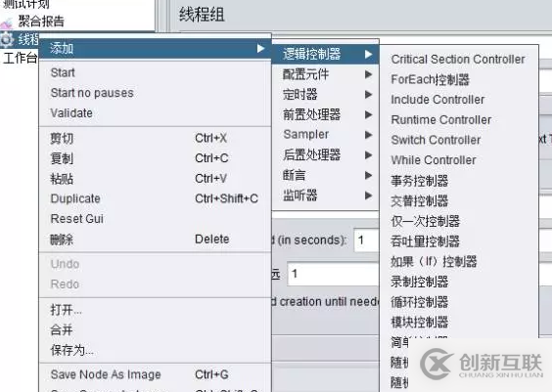Choose Reset Gui menu entry
Viewport: 552px width, 392px height.
[x=156, y=219]
